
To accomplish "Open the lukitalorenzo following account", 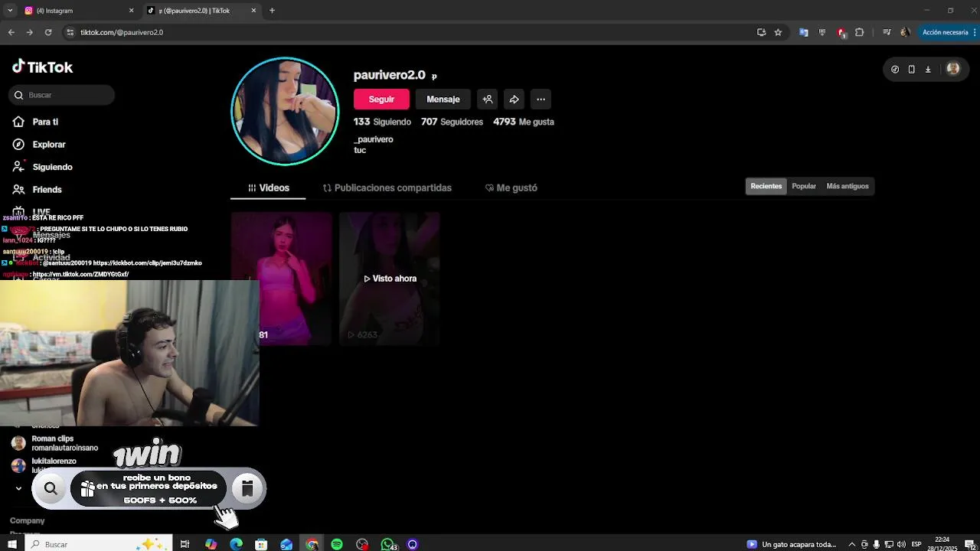I will click(x=54, y=464).
